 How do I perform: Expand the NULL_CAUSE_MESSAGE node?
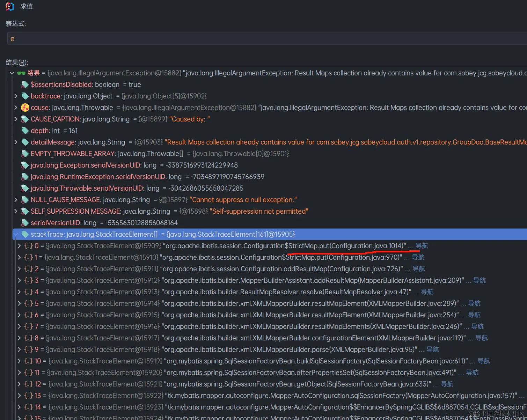[16, 200]
